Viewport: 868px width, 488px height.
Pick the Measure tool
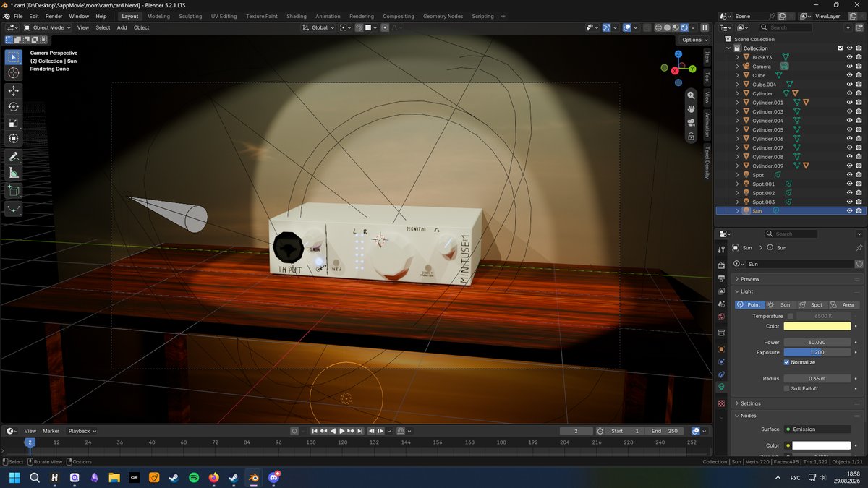click(14, 173)
